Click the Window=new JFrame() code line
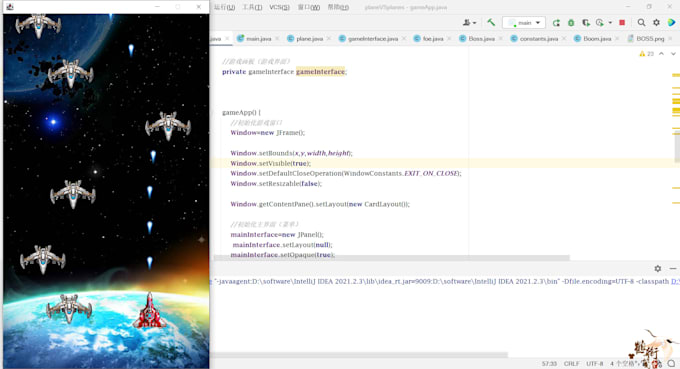This screenshot has width=680, height=369. point(268,133)
